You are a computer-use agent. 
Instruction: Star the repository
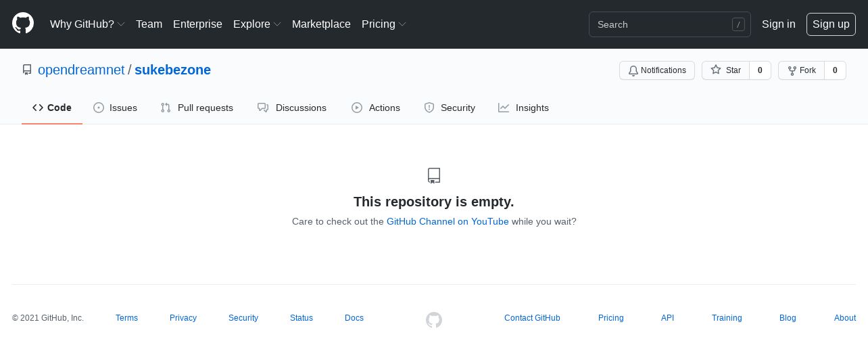click(725, 70)
